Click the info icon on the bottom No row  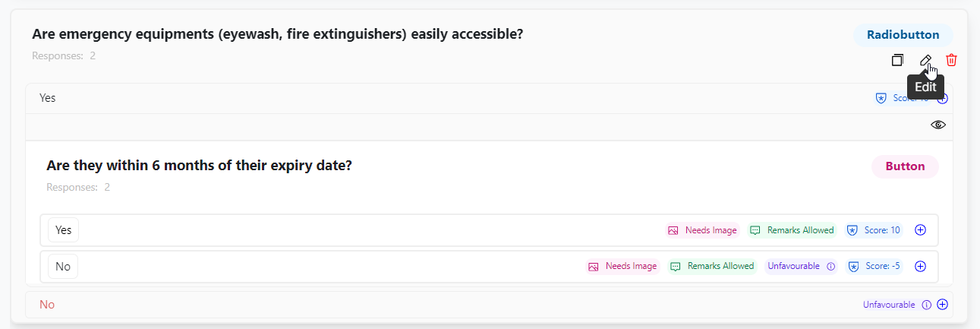[926, 305]
